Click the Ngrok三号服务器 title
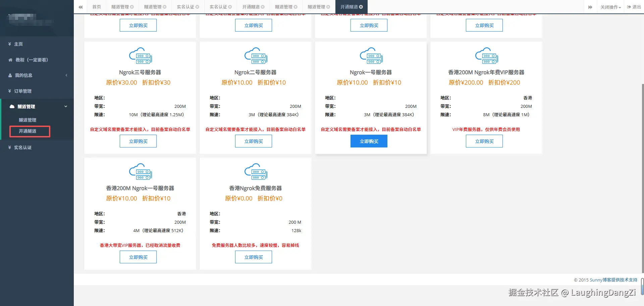 [140, 72]
